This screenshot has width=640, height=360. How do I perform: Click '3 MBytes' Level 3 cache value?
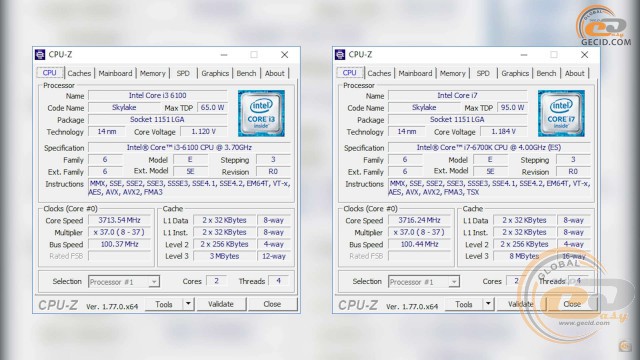(x=224, y=256)
